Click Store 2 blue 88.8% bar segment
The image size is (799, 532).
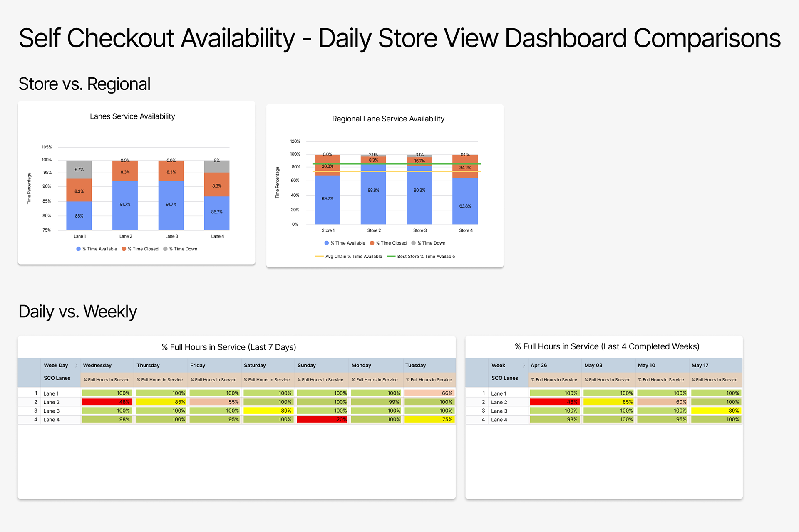click(x=373, y=195)
